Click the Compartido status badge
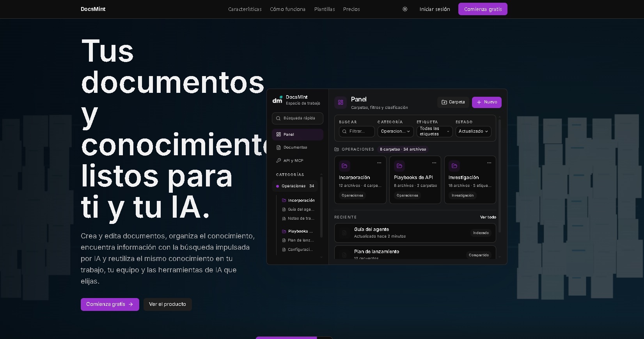This screenshot has width=644, height=339. pyautogui.click(x=479, y=255)
